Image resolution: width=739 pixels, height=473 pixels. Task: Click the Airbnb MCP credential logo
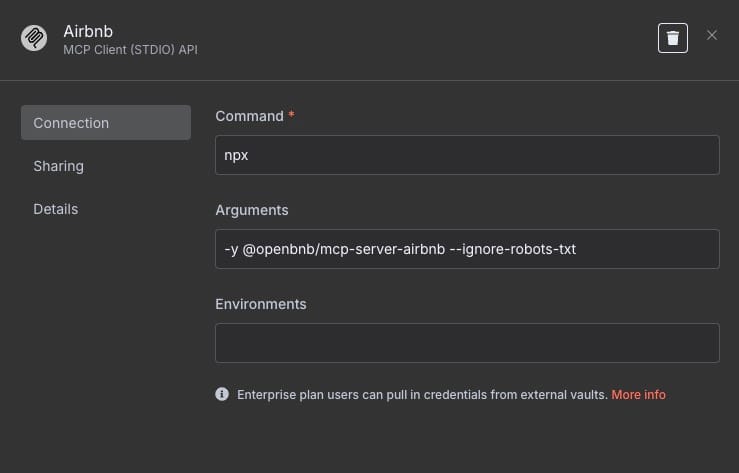pyautogui.click(x=34, y=38)
